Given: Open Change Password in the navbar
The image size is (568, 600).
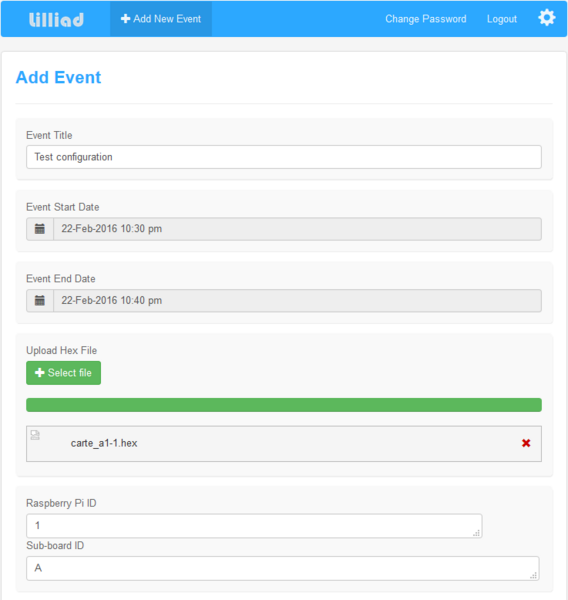Looking at the screenshot, I should point(426,19).
